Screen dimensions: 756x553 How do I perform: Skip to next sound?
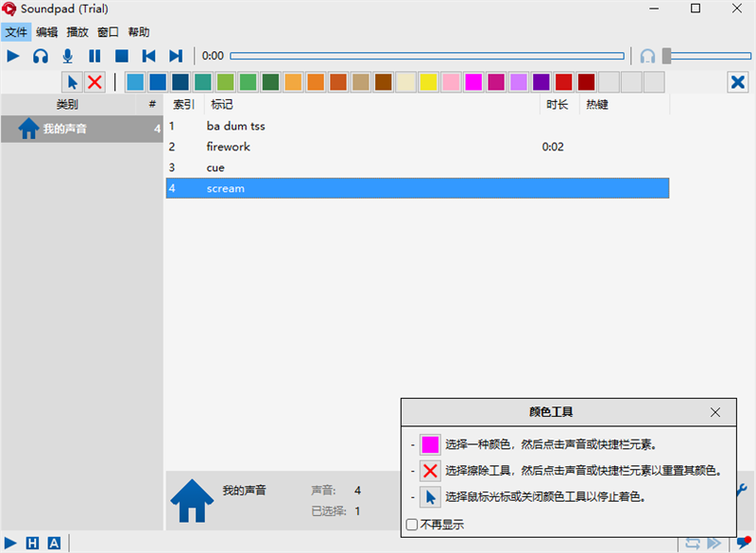click(x=176, y=56)
